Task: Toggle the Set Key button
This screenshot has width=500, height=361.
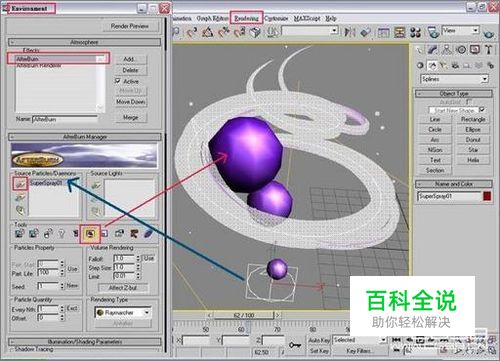Action: pyautogui.click(x=319, y=351)
